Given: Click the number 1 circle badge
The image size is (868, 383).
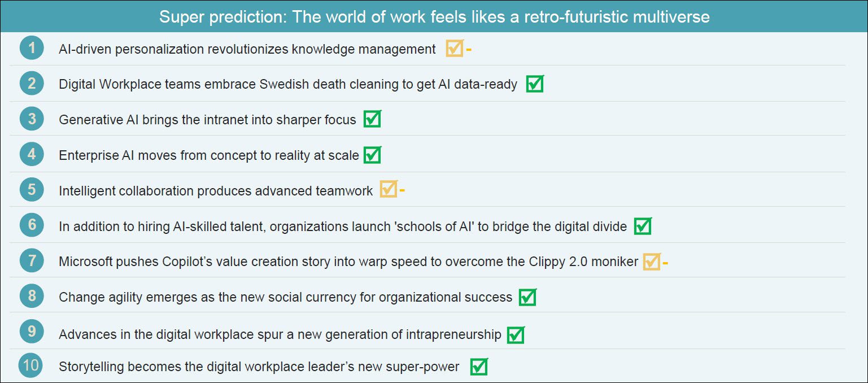Looking at the screenshot, I should [x=32, y=48].
